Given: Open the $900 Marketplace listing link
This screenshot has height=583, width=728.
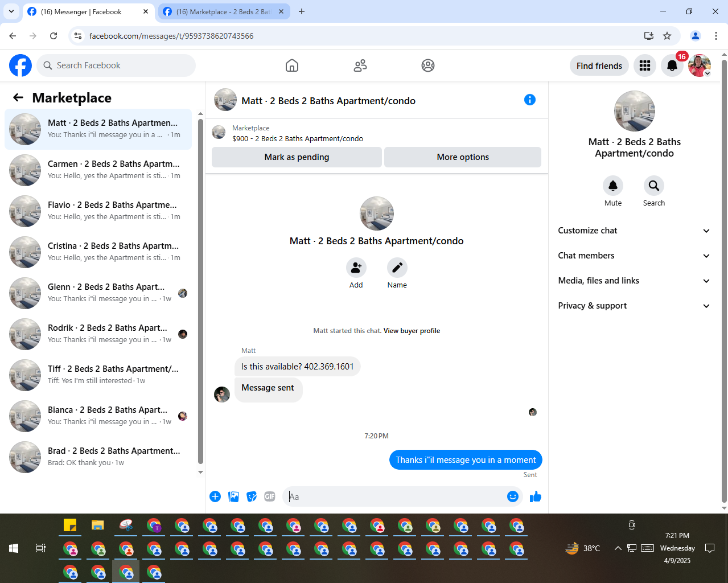Looking at the screenshot, I should pos(298,138).
